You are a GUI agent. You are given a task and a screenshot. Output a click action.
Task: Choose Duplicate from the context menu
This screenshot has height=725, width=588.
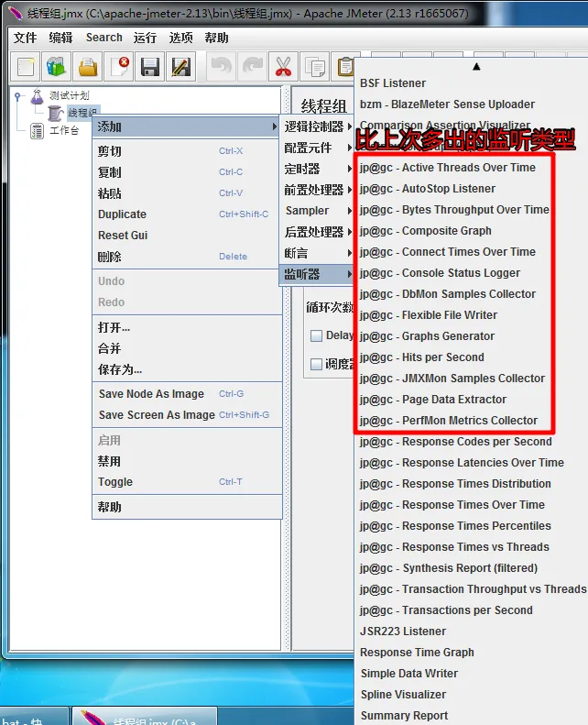(x=187, y=214)
